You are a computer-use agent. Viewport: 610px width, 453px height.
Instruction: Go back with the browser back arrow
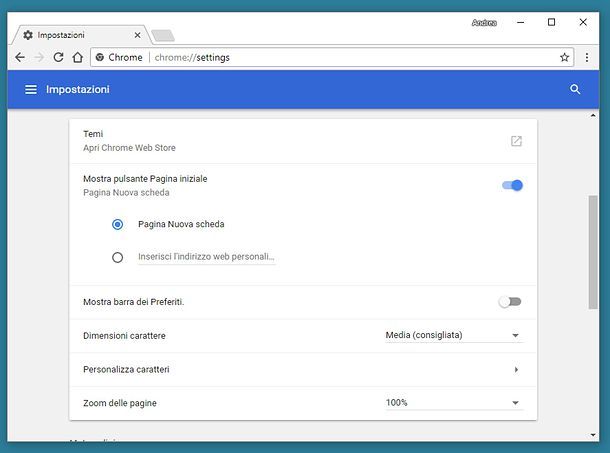(20, 58)
